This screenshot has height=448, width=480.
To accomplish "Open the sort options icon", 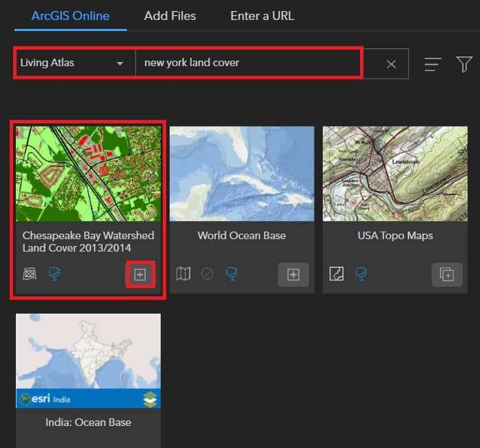I will click(432, 64).
